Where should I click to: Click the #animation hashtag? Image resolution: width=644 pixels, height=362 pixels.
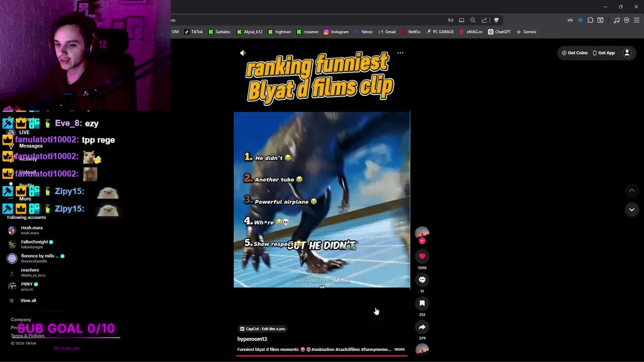323,349
